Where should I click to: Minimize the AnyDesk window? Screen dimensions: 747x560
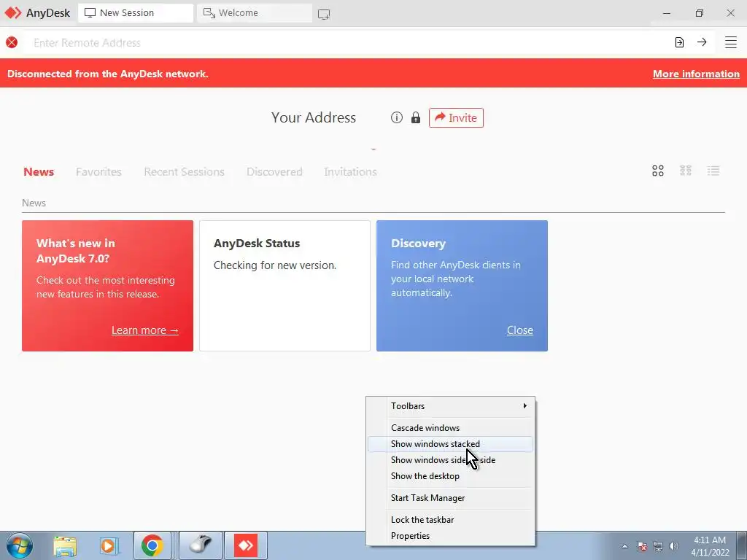pos(667,13)
